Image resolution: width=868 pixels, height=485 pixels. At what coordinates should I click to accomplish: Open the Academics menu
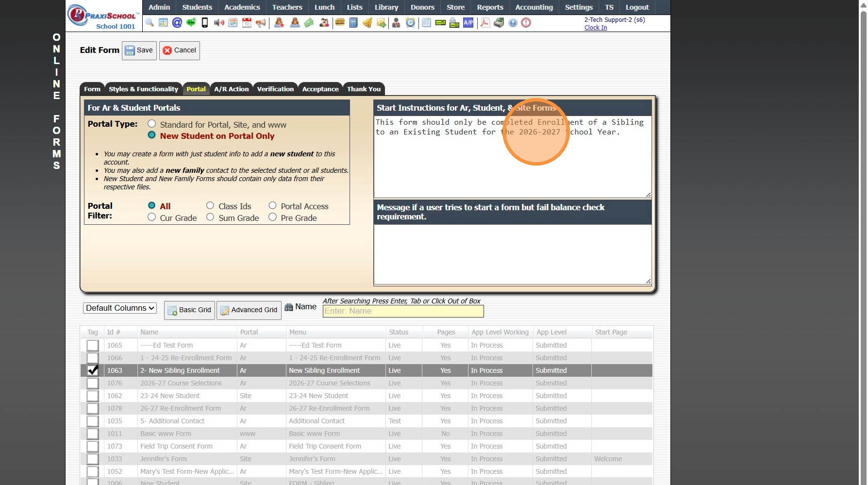242,7
